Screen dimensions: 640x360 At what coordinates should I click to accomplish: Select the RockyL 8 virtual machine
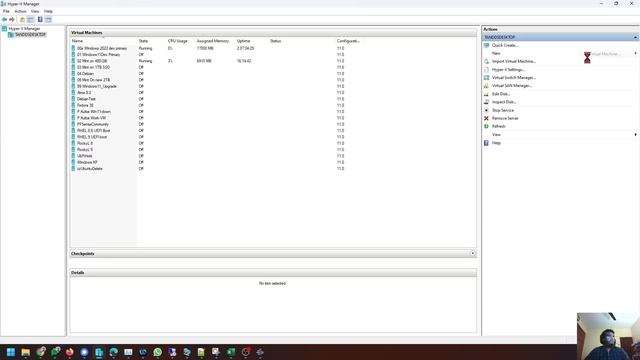click(x=85, y=143)
